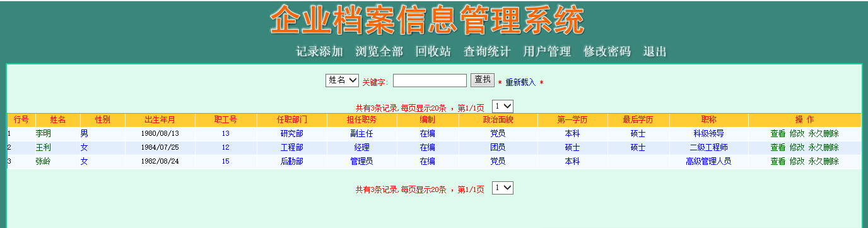This screenshot has width=868, height=228.
Task: Open the bottom page-number dropdown
Action: point(503,188)
